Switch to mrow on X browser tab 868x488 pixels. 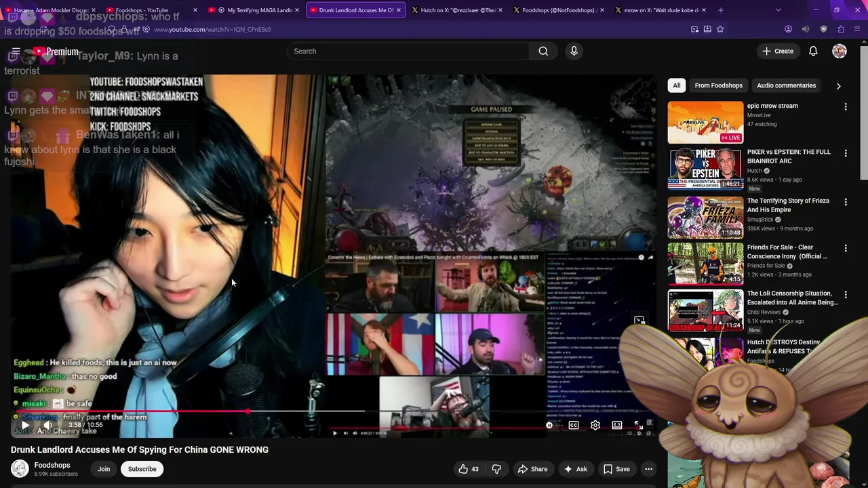(x=660, y=10)
